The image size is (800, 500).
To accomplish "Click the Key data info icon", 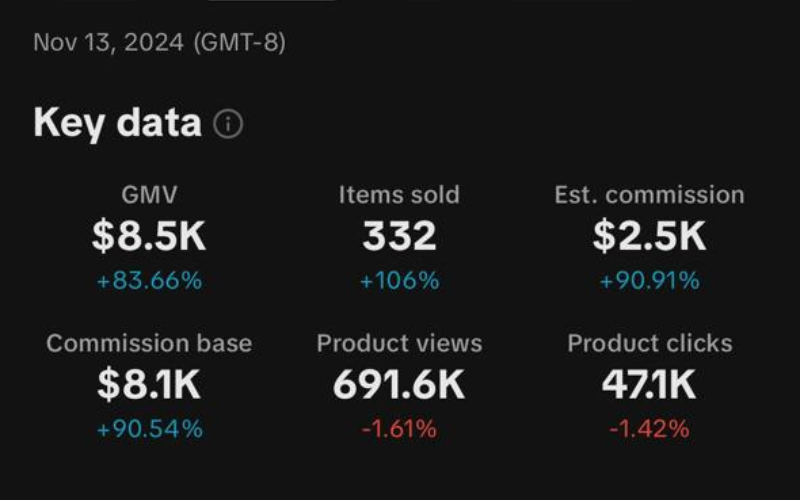I will (229, 124).
